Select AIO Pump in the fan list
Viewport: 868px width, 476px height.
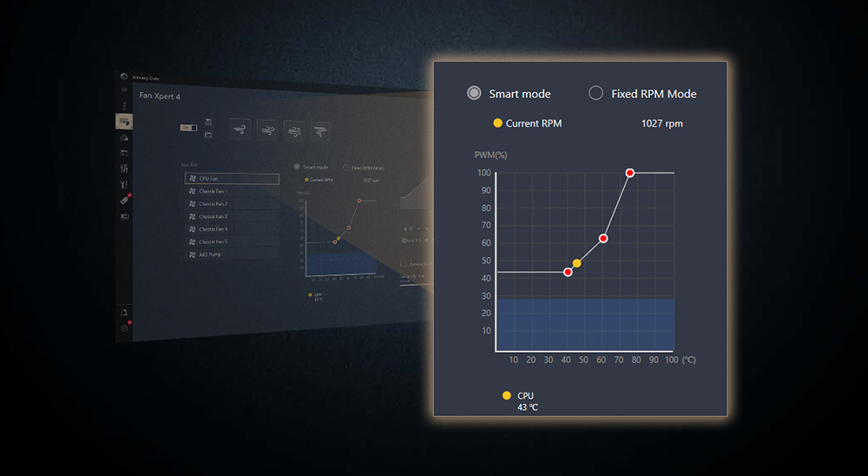click(232, 255)
